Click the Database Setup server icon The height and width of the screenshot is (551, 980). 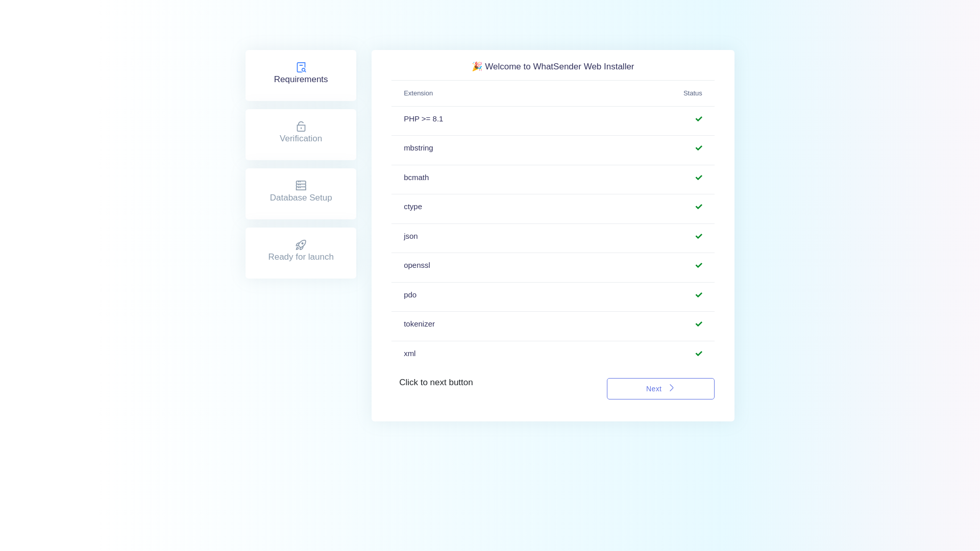(301, 186)
